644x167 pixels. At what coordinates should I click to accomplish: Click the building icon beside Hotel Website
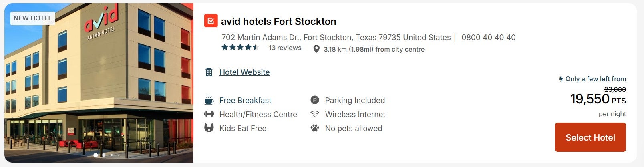209,72
